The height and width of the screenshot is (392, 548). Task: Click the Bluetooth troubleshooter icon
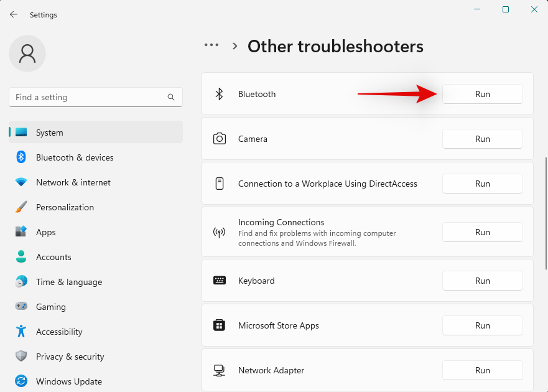coord(219,94)
